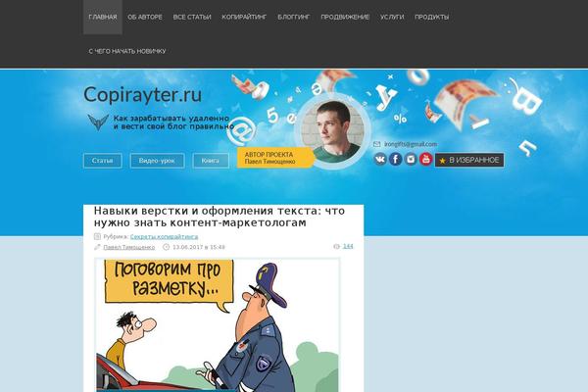Open the YouTube channel icon
The width and height of the screenshot is (588, 392).
click(425, 159)
